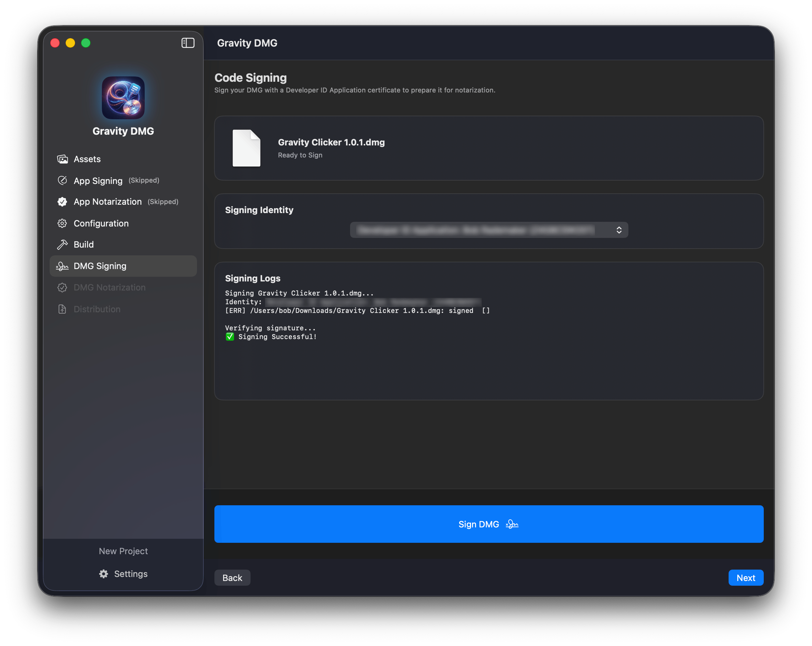Go to the Configuration step
This screenshot has width=812, height=646.
(x=101, y=223)
